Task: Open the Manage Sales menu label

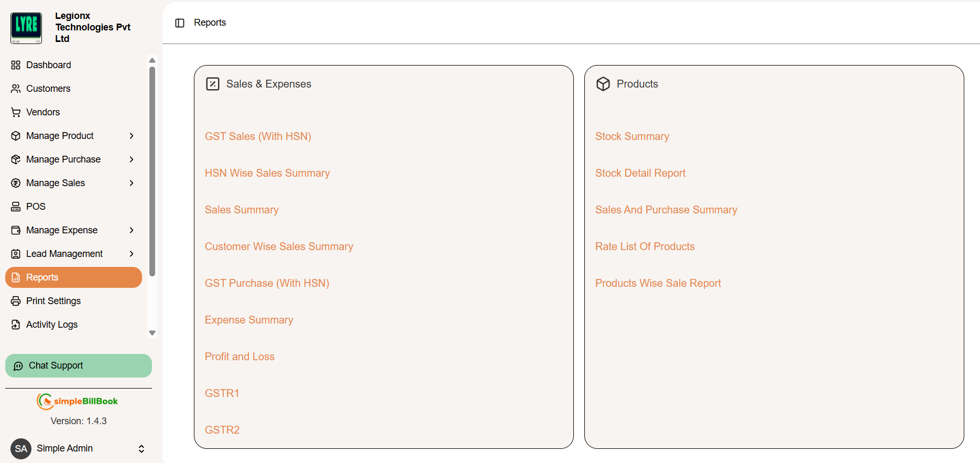Action: [x=56, y=183]
